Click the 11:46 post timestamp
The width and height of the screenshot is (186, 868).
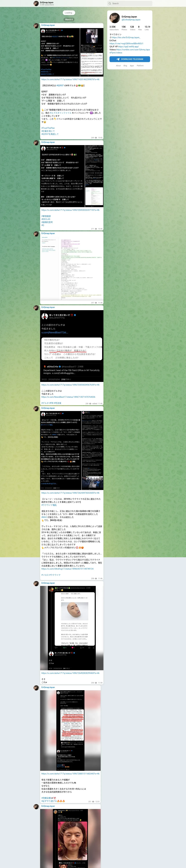point(100,578)
